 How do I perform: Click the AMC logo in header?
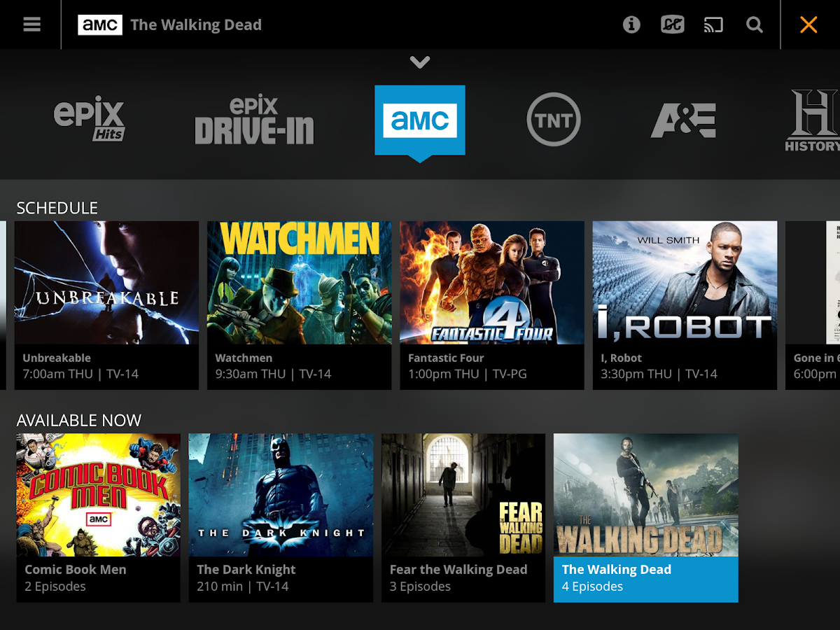pos(100,24)
